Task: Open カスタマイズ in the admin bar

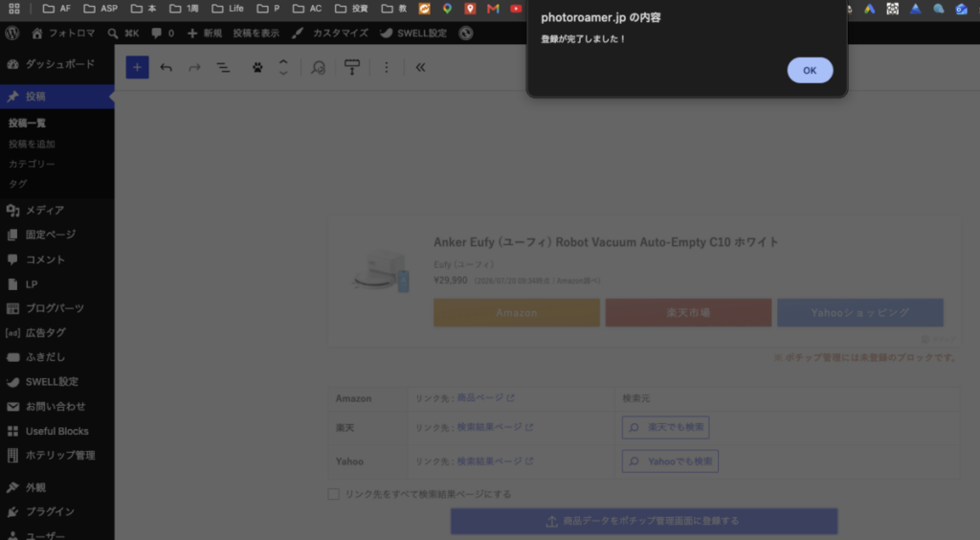Action: click(x=332, y=34)
